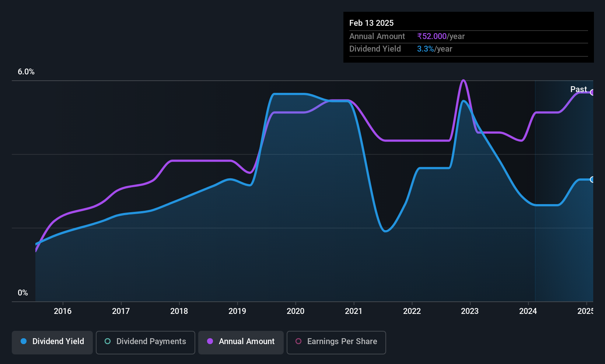
Task: Click the teal Dividend Payments legend circle
Action: [x=108, y=341]
